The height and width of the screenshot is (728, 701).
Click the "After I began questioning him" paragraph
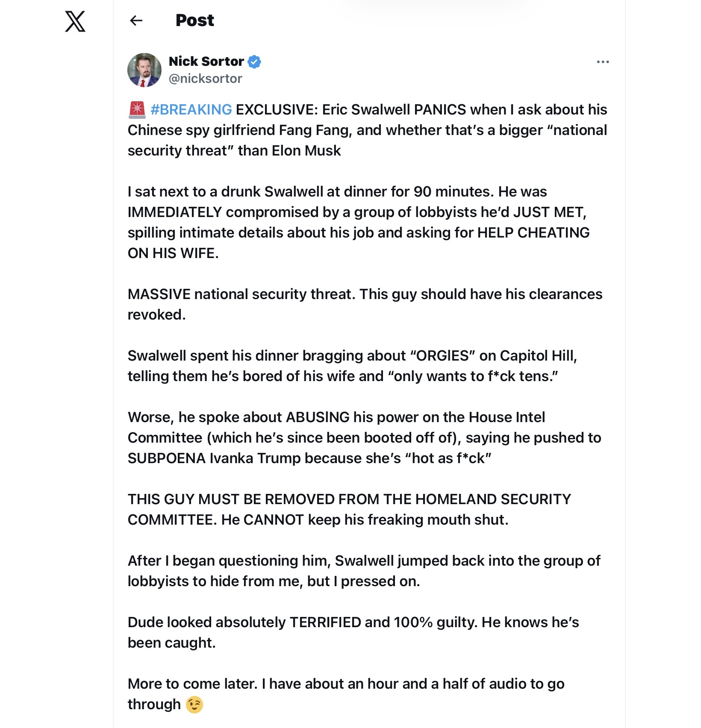pos(363,571)
